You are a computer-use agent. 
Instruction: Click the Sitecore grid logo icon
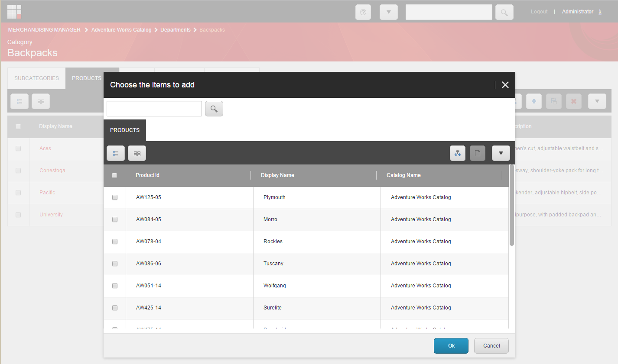point(14,12)
